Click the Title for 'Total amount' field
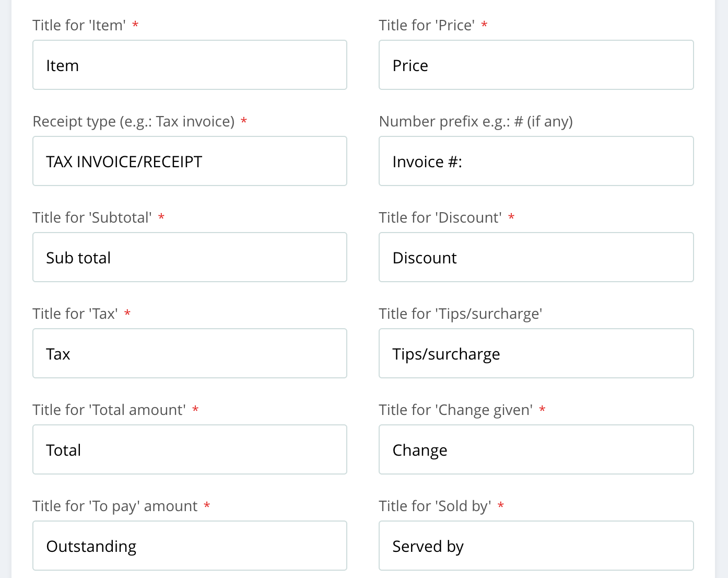This screenshot has height=578, width=728. pos(190,449)
